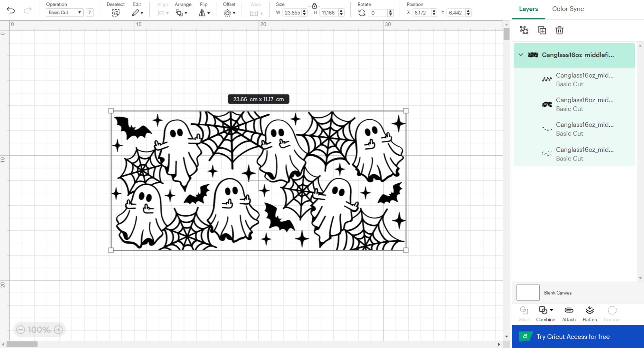The image size is (644, 348).
Task: Select the Canglass16oz_middlefi group layer
Action: pyautogui.click(x=574, y=55)
